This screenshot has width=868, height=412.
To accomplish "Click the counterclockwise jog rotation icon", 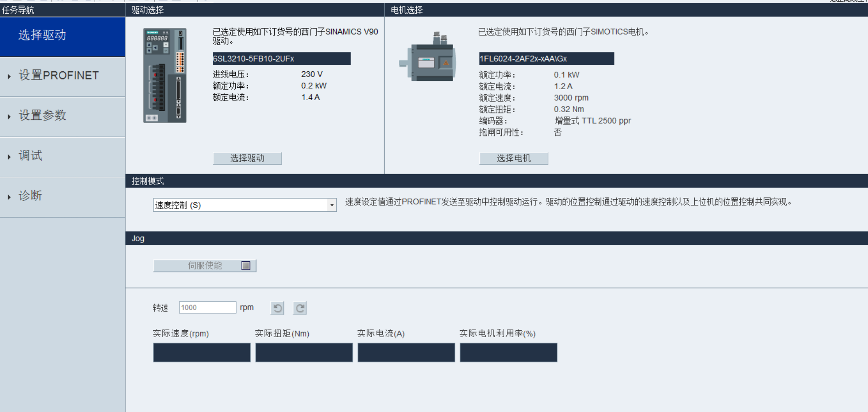I will pos(278,308).
